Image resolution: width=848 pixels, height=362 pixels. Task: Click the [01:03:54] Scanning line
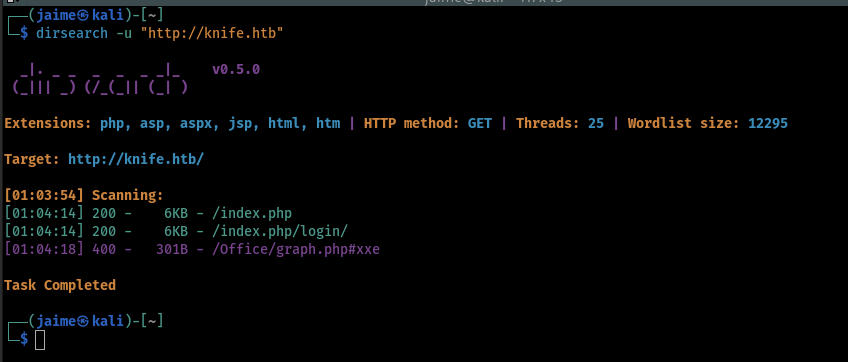click(x=84, y=195)
